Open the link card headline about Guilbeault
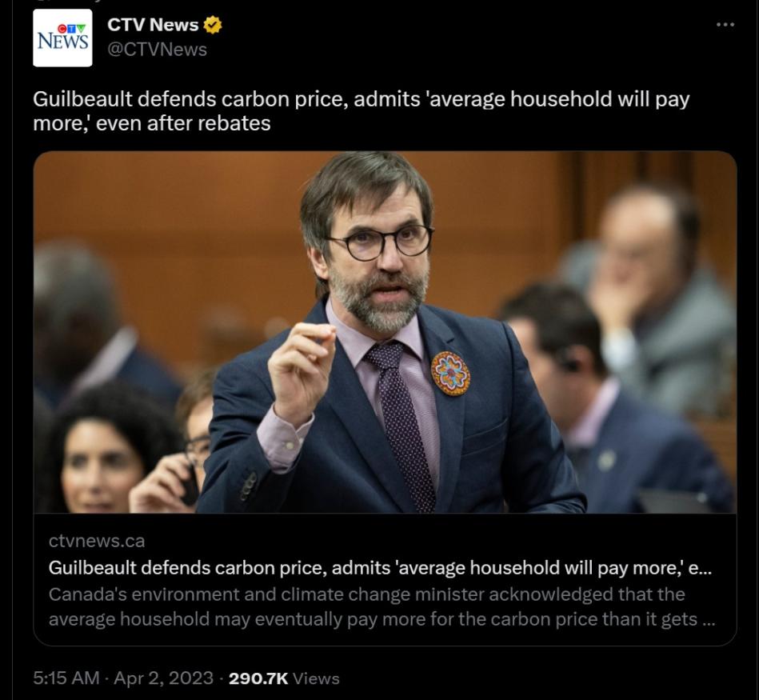 [380, 567]
